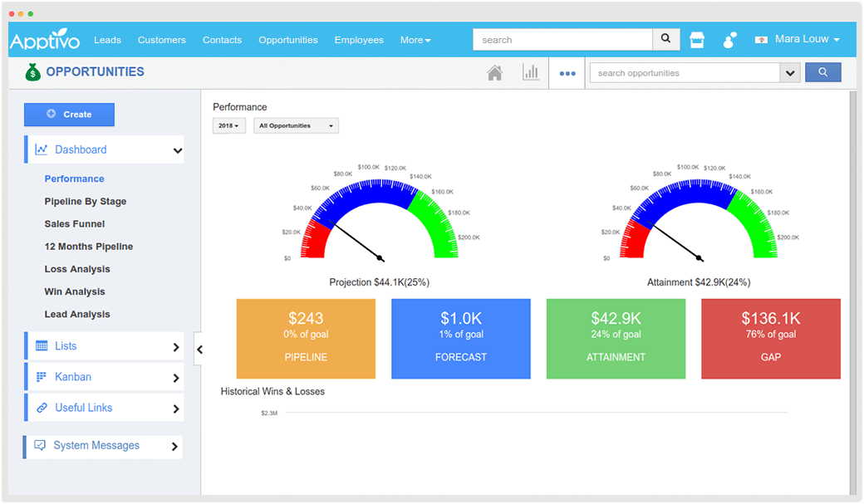The width and height of the screenshot is (864, 504).
Task: Run a global search with the magnifier icon
Action: coord(665,39)
